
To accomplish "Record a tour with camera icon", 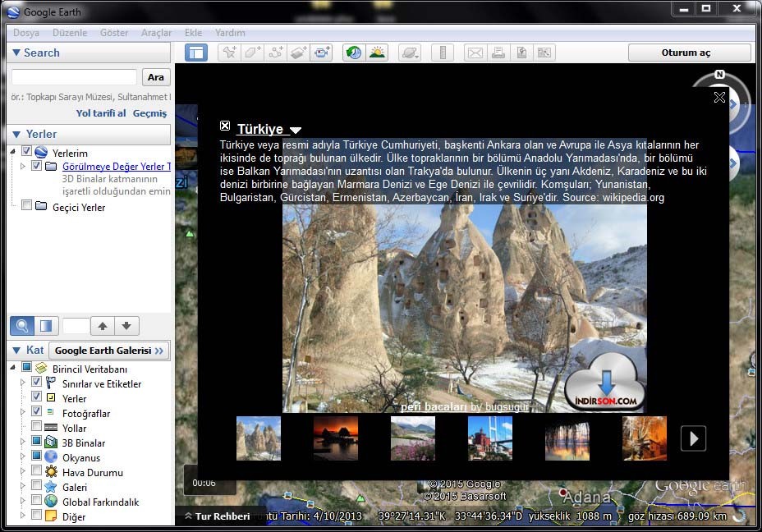I will point(321,53).
